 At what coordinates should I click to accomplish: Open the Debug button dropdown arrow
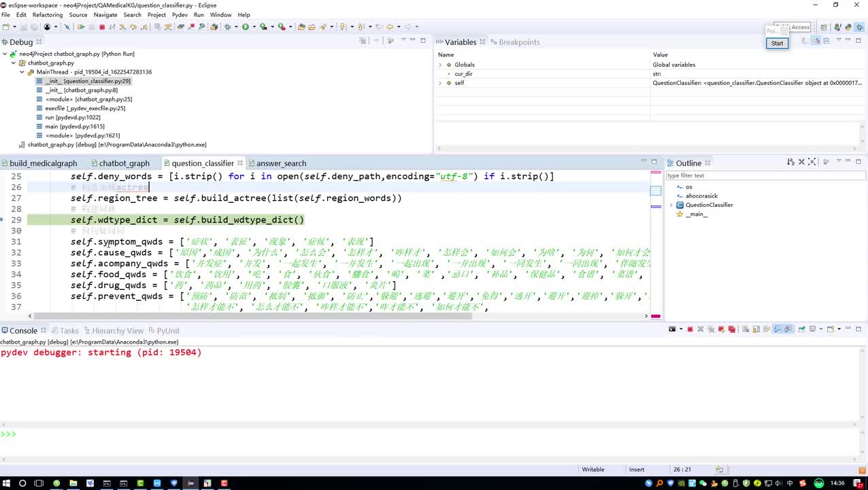click(x=235, y=27)
